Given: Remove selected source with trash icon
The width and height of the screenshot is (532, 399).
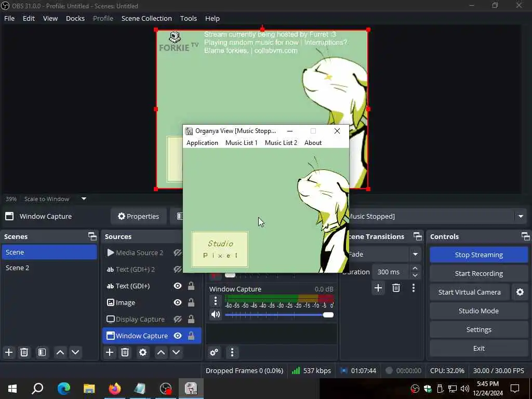Looking at the screenshot, I should [125, 352].
